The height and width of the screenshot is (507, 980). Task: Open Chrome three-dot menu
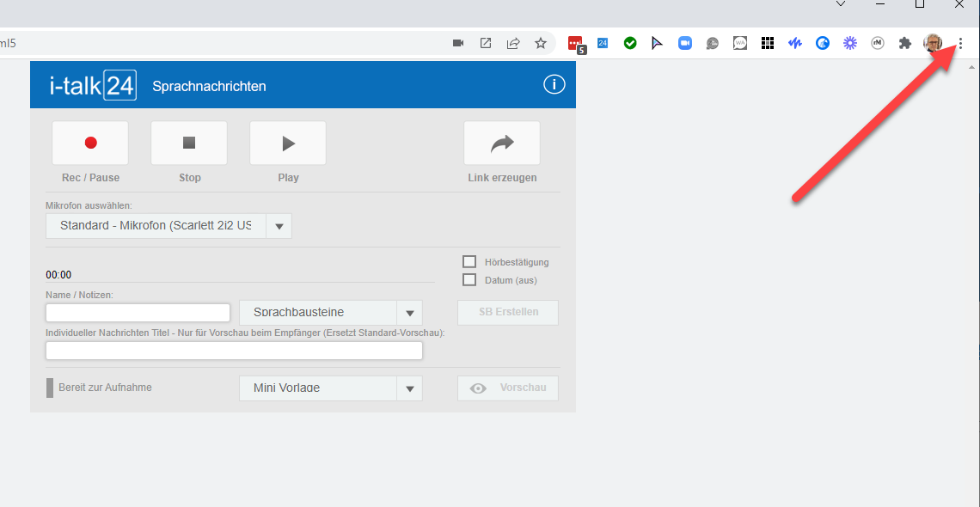pos(960,43)
